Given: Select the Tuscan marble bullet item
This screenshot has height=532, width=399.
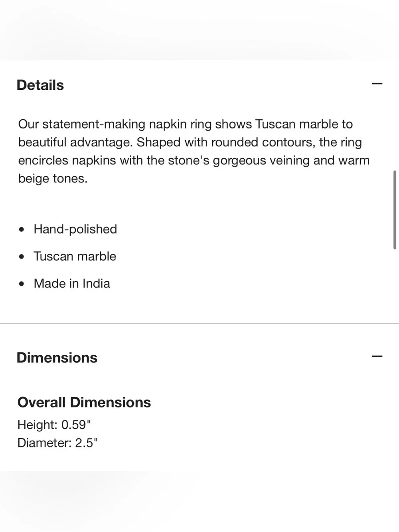Looking at the screenshot, I should click(x=75, y=256).
